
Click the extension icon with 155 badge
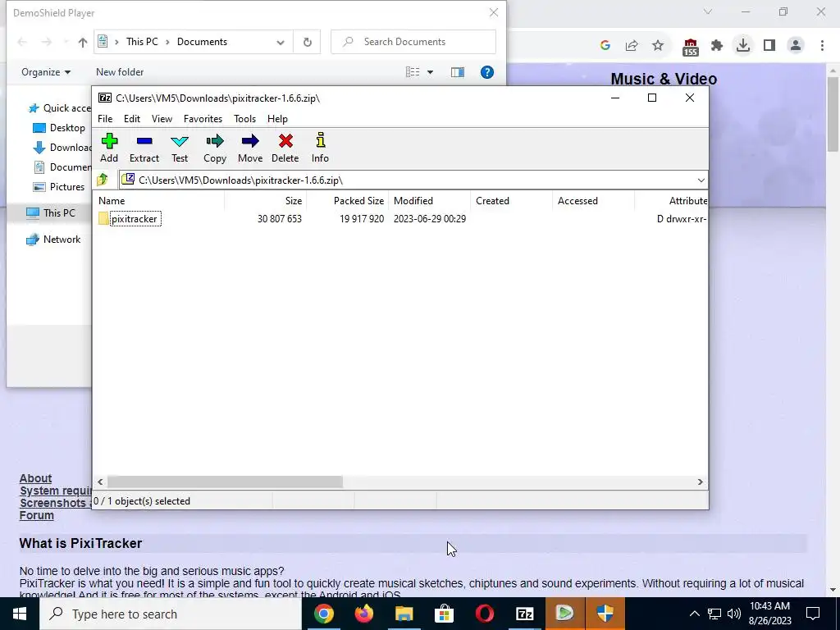(x=691, y=47)
